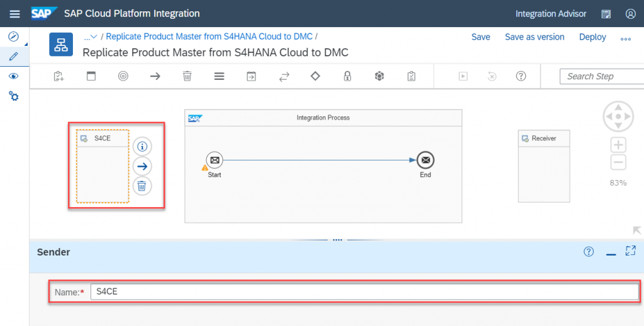Click the integration flow artifact icon
Image resolution: width=644 pixels, height=326 pixels.
click(61, 45)
